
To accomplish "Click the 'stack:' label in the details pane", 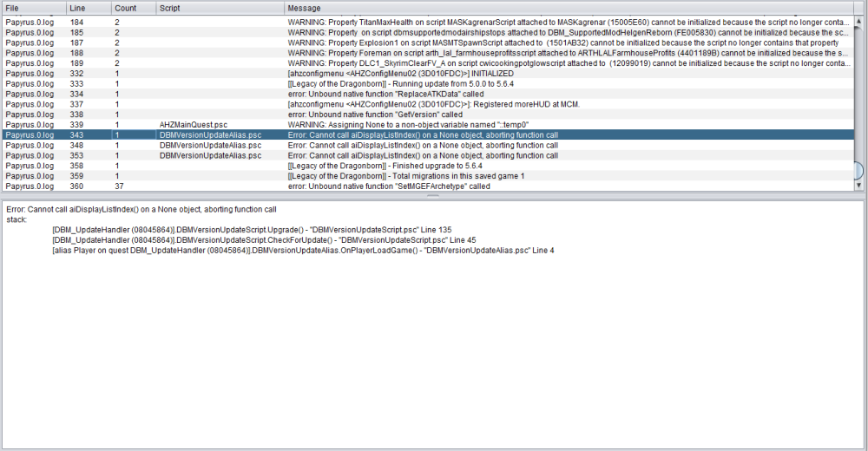I will point(16,219).
